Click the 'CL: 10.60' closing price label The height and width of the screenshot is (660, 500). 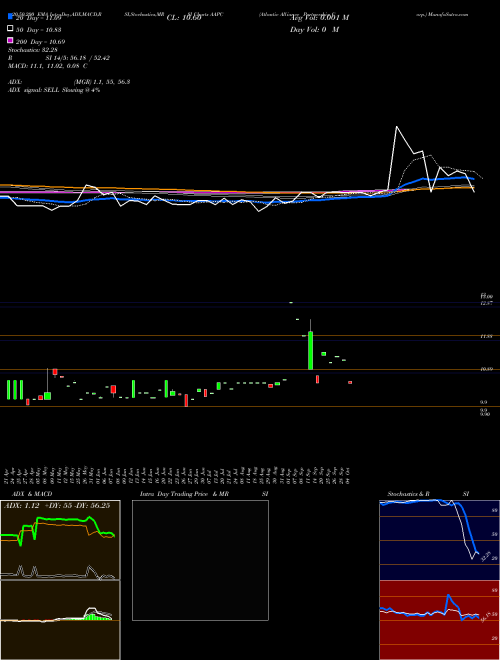184,18
